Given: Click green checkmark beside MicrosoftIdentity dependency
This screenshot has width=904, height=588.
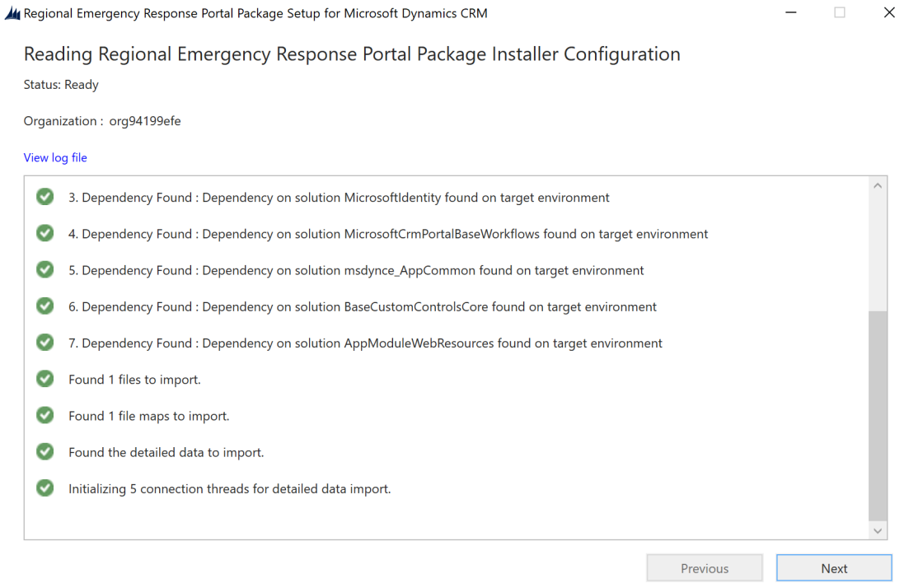Looking at the screenshot, I should click(45, 197).
